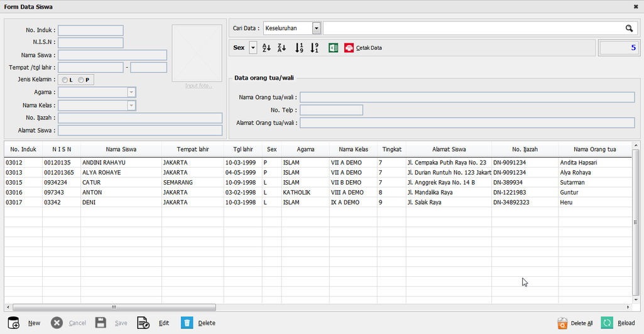Click the Edit button
The height and width of the screenshot is (334, 644).
[153, 323]
